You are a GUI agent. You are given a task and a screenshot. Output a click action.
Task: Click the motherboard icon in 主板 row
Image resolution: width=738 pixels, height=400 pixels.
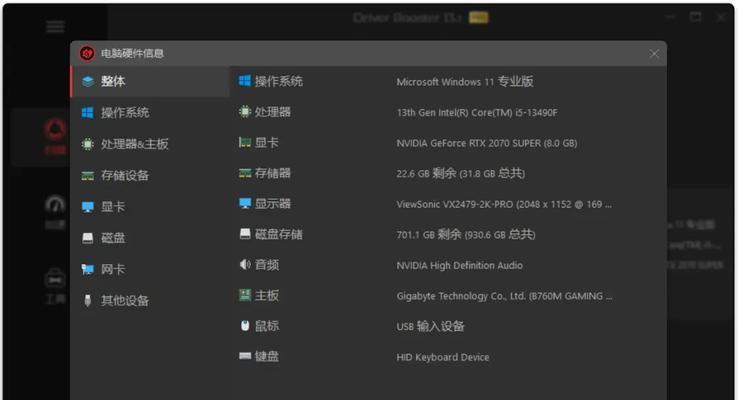click(x=245, y=295)
